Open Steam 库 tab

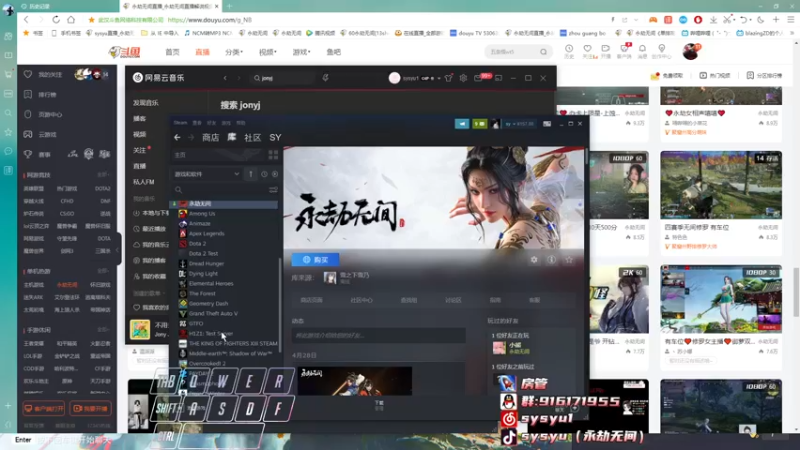[232, 137]
